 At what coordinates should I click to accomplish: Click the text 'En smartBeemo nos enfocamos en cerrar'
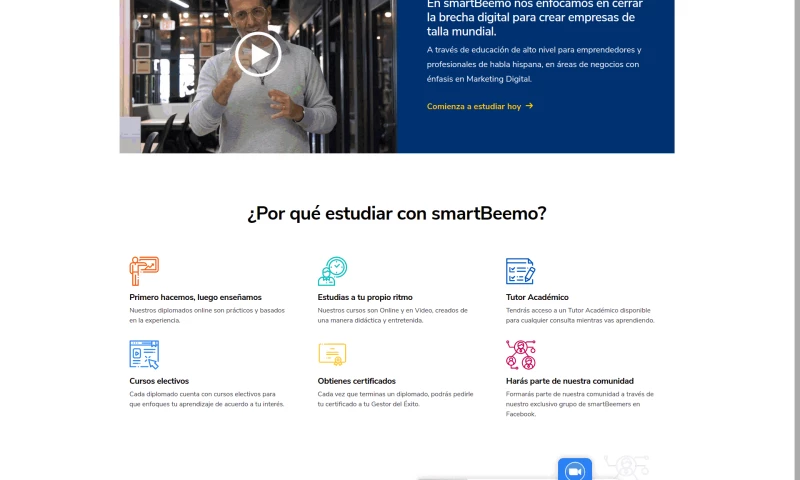535,5
